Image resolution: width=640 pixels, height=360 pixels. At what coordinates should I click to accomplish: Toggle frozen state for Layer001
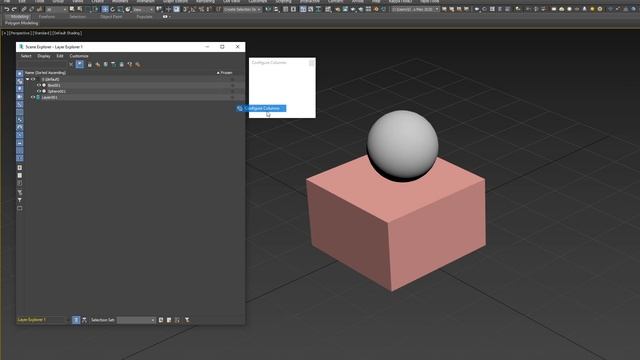[232, 98]
